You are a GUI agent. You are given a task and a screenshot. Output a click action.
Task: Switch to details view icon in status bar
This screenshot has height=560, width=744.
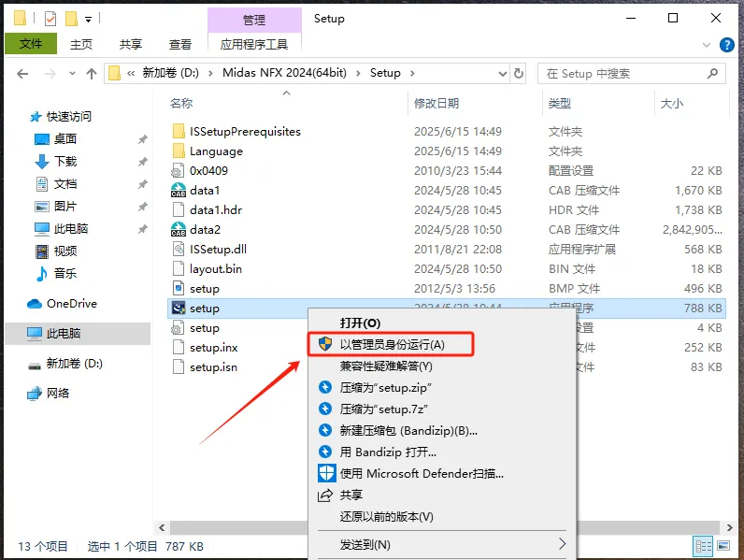click(x=703, y=546)
